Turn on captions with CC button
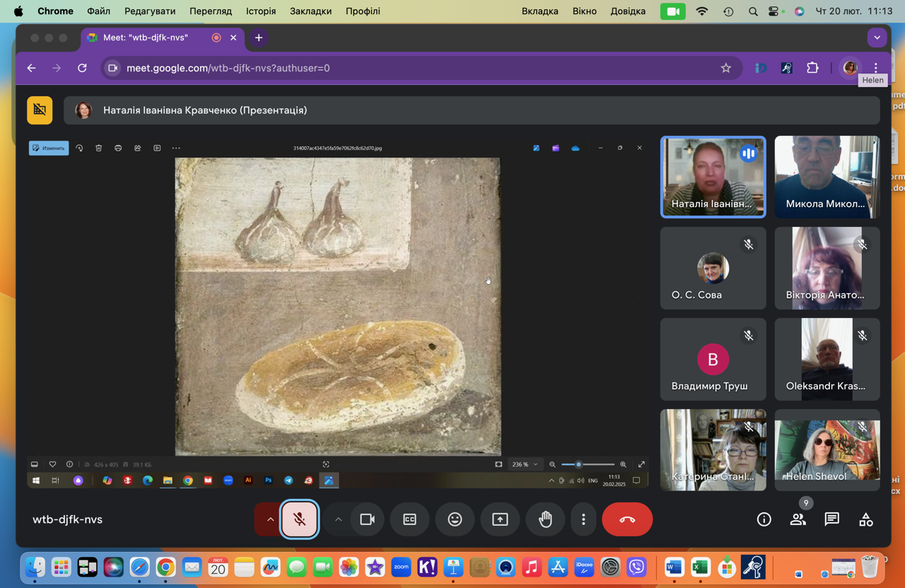 pyautogui.click(x=409, y=519)
